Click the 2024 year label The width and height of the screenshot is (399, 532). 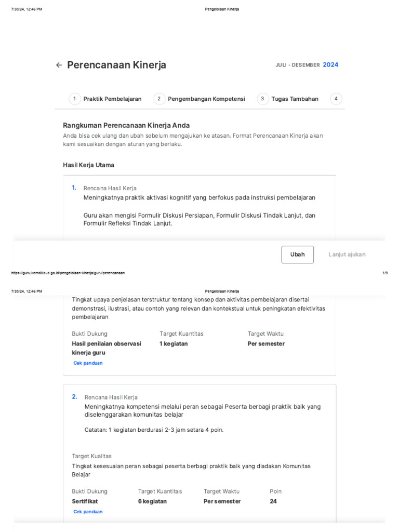click(330, 65)
